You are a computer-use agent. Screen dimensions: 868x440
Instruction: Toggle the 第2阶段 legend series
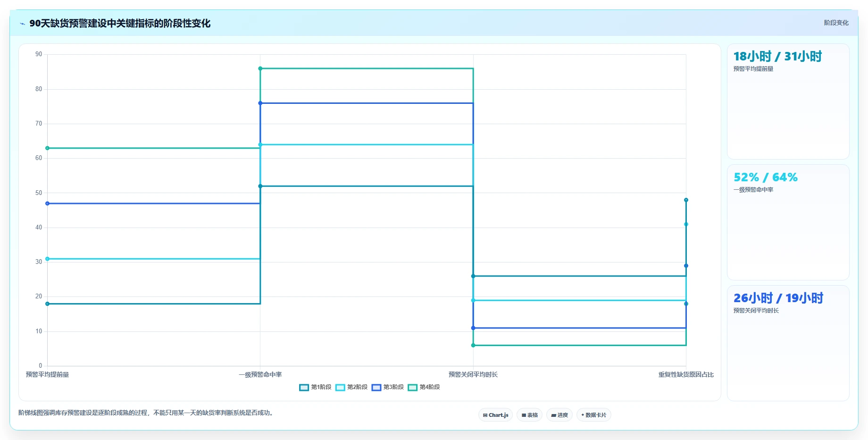(351, 387)
